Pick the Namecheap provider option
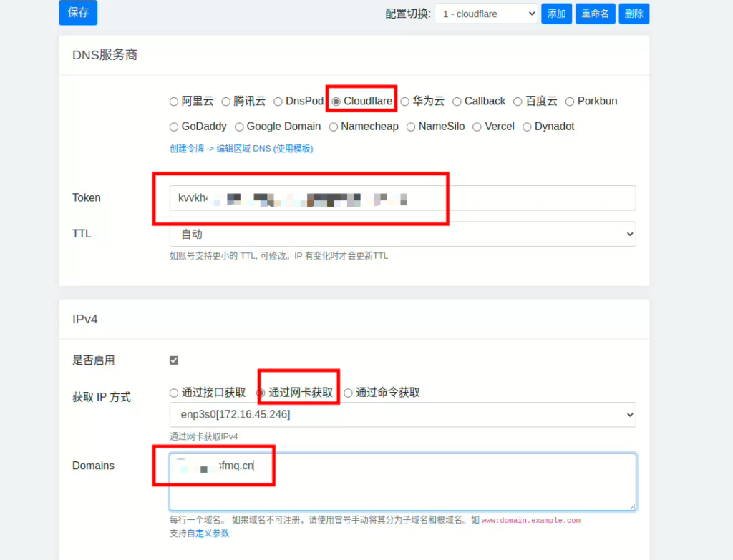The image size is (733, 560). point(334,127)
